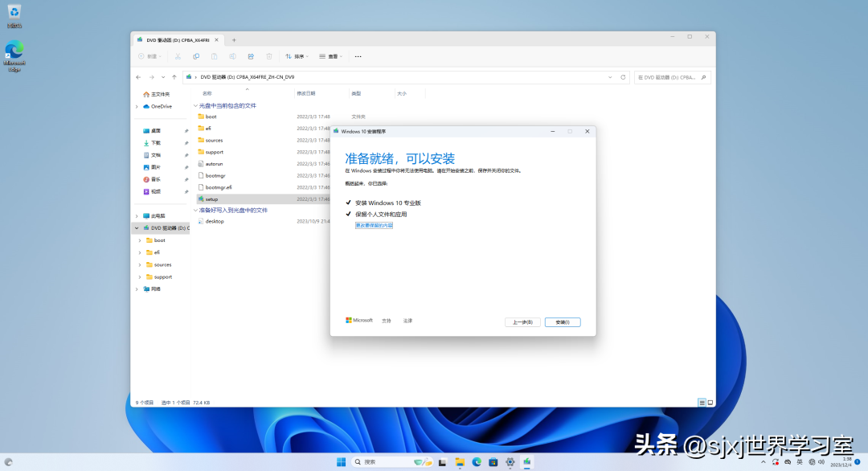
Task: Click the taskbar search box
Action: point(393,462)
